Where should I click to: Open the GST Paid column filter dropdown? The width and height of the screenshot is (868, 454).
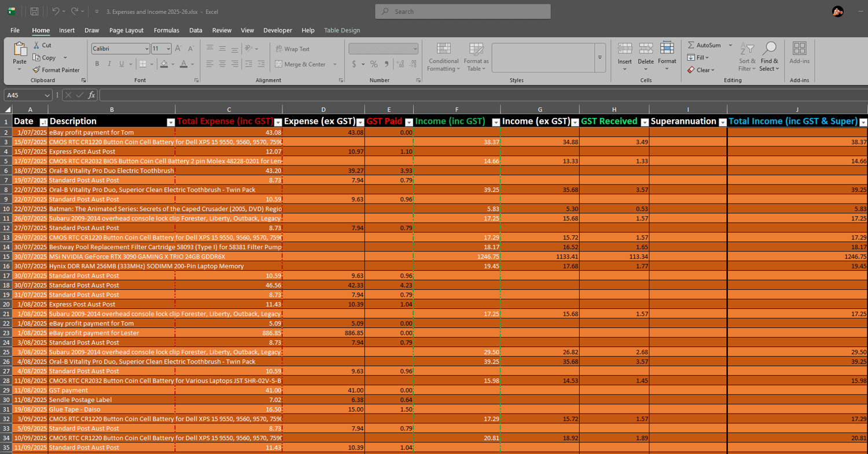[x=409, y=122]
